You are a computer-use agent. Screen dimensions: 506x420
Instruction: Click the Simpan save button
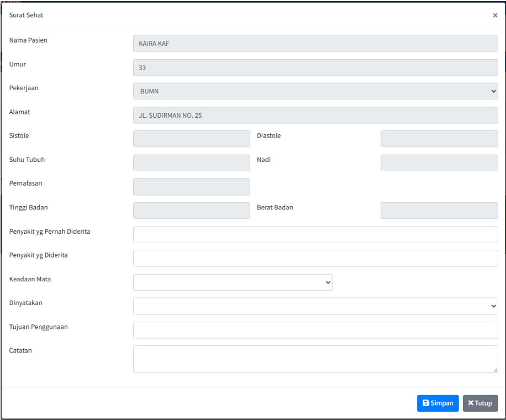(438, 403)
